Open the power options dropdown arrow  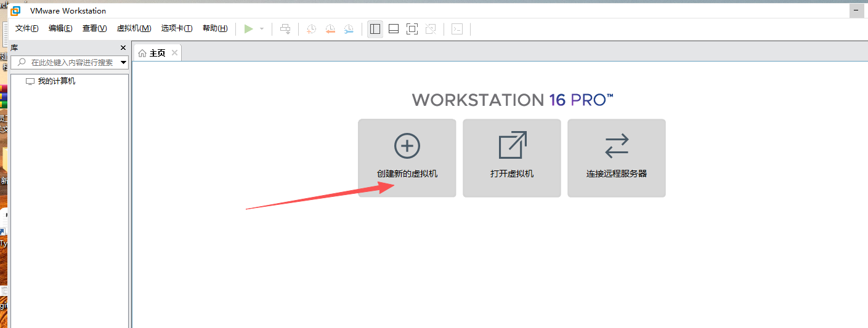pyautogui.click(x=262, y=29)
